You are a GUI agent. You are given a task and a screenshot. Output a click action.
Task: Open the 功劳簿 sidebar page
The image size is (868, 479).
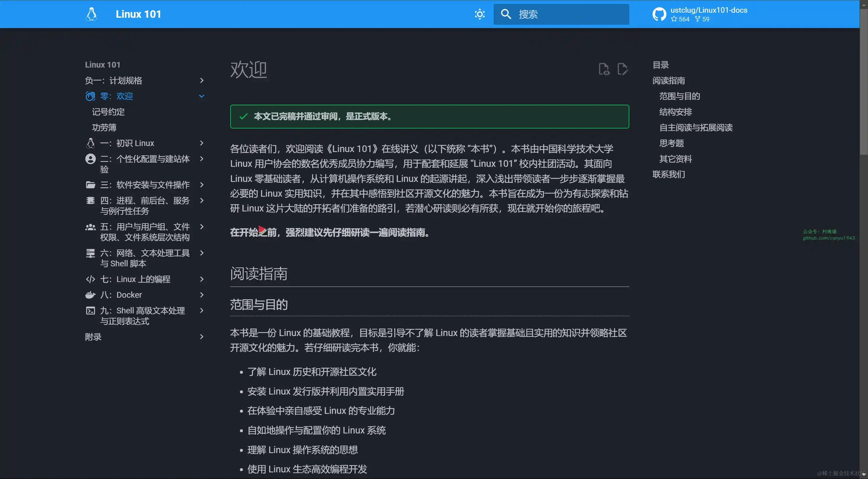(x=104, y=128)
